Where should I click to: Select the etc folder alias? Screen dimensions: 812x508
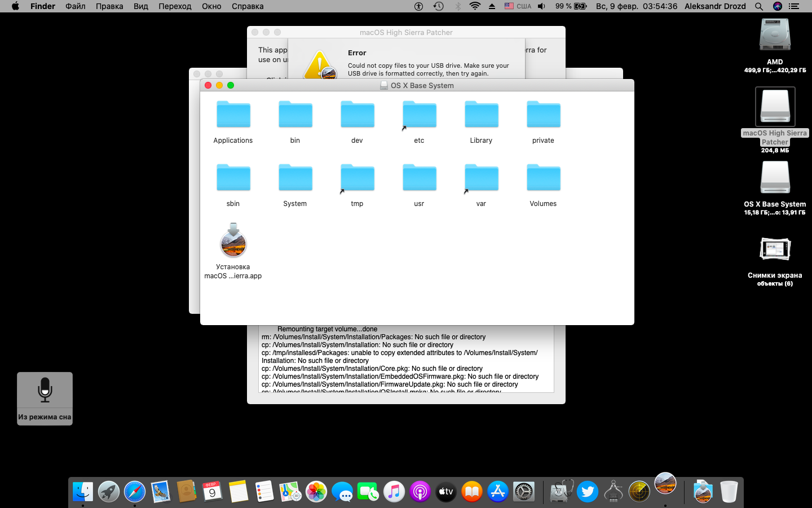click(x=419, y=115)
